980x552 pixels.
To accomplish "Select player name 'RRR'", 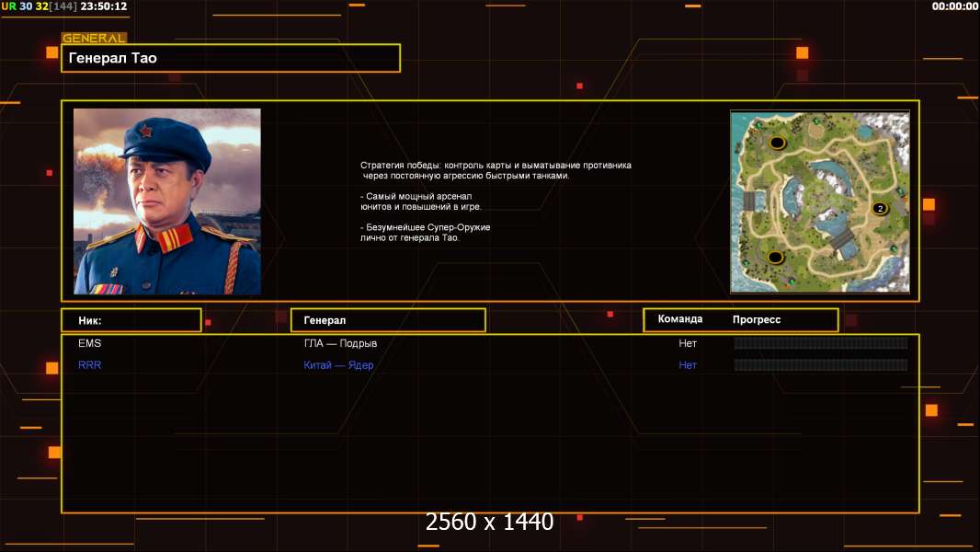I will pyautogui.click(x=89, y=365).
